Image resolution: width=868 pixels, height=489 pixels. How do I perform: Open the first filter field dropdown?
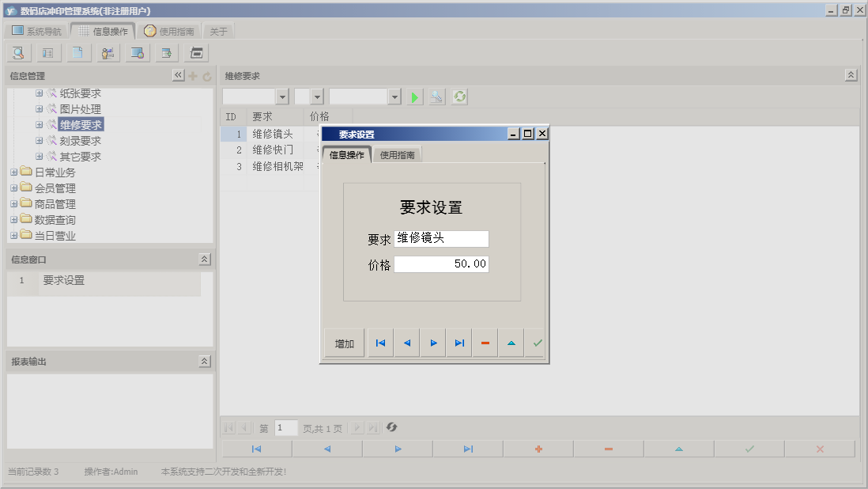tap(282, 97)
